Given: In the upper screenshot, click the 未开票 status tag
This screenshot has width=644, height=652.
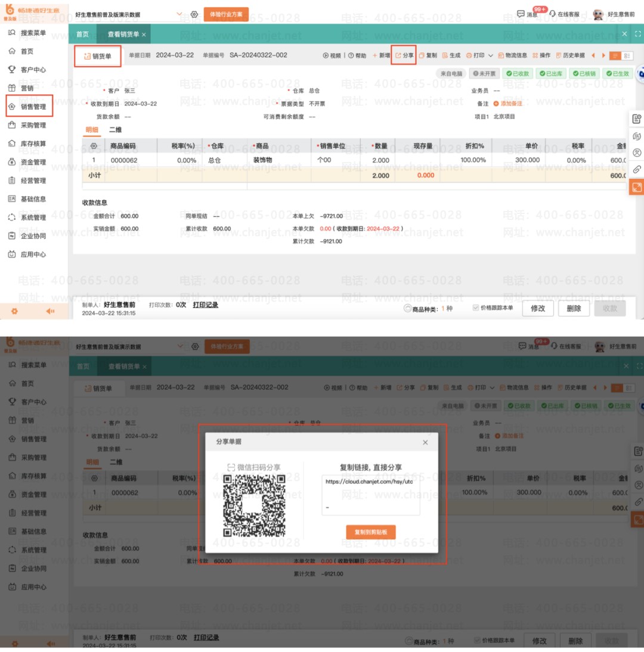Looking at the screenshot, I should [484, 73].
